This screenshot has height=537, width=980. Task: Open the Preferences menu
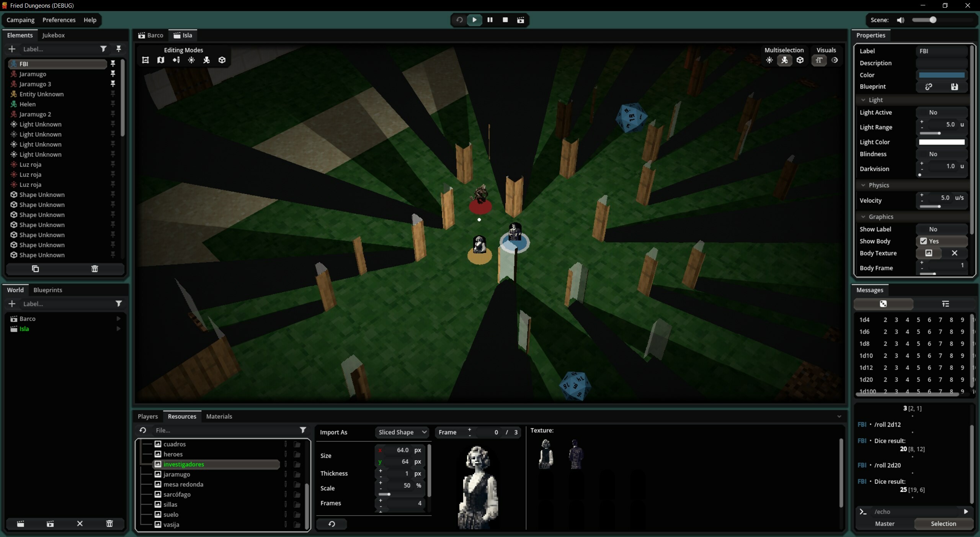(x=59, y=20)
